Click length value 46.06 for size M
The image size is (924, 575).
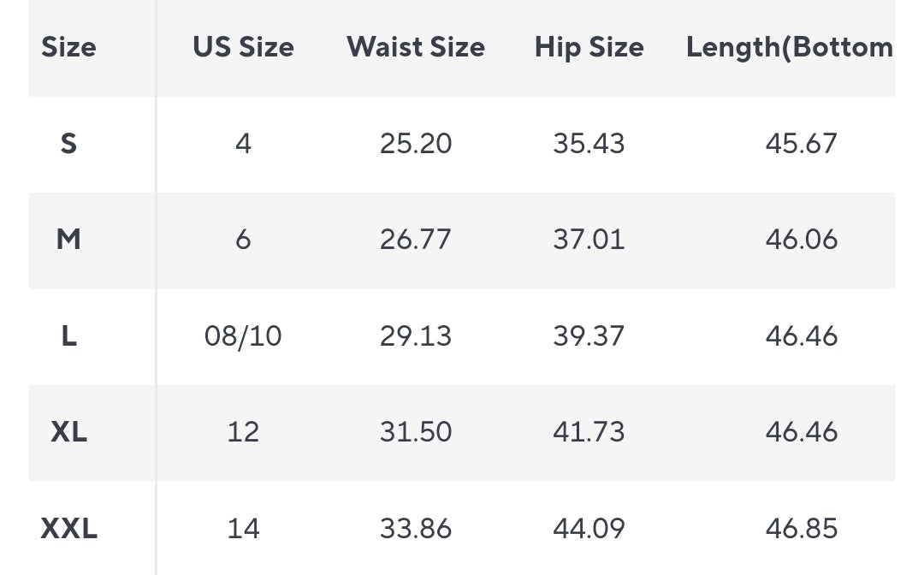[x=802, y=240]
